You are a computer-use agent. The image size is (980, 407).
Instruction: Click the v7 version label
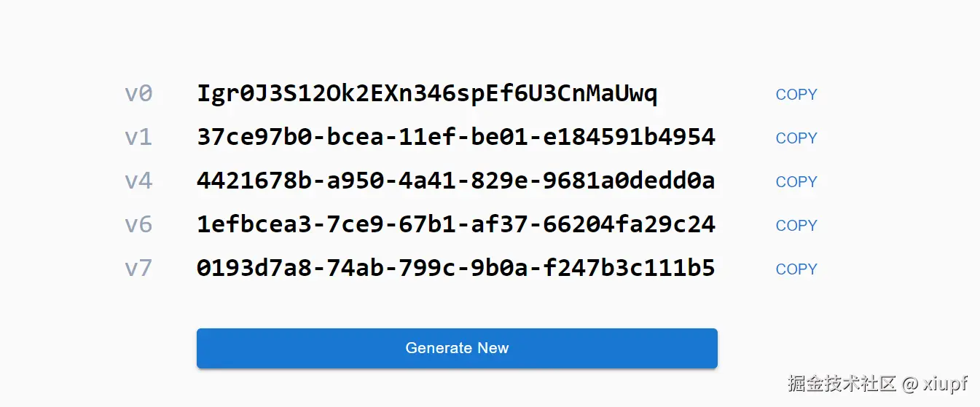click(x=138, y=269)
